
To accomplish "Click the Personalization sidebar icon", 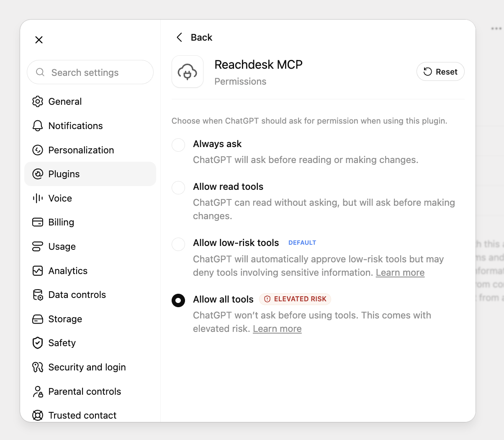I will pos(38,150).
